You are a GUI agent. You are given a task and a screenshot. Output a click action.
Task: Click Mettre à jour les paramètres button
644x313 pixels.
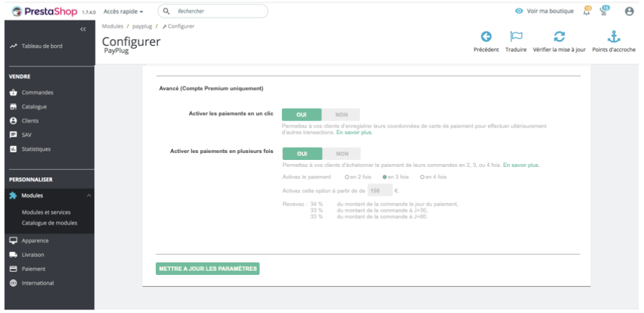pyautogui.click(x=208, y=269)
